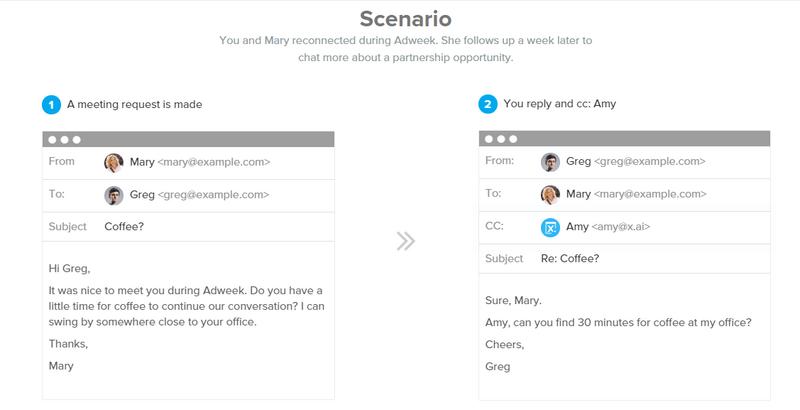Click Greg's avatar in the reply email's From row
Screen dimensions: 800x410
[x=550, y=162]
